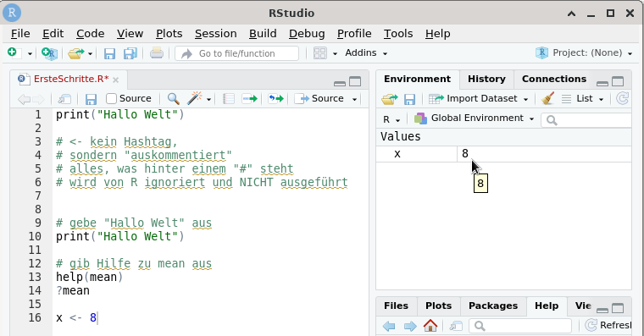The width and height of the screenshot is (644, 336).
Task: Click the Save All documents icon
Action: click(x=130, y=53)
